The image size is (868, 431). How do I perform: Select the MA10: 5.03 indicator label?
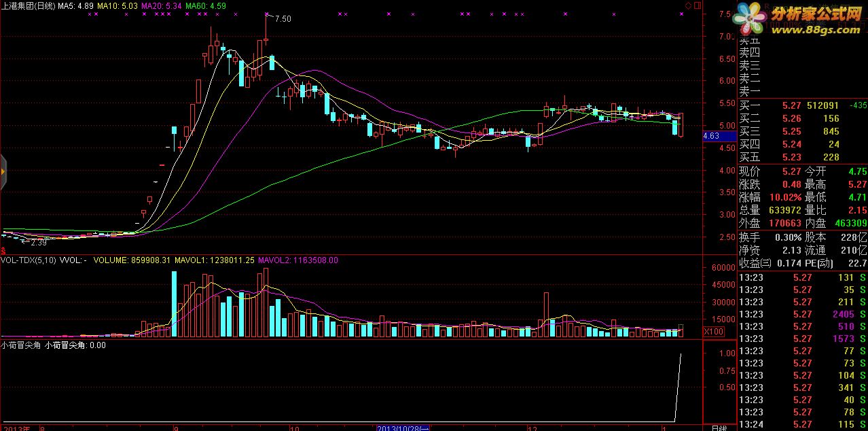tap(117, 5)
